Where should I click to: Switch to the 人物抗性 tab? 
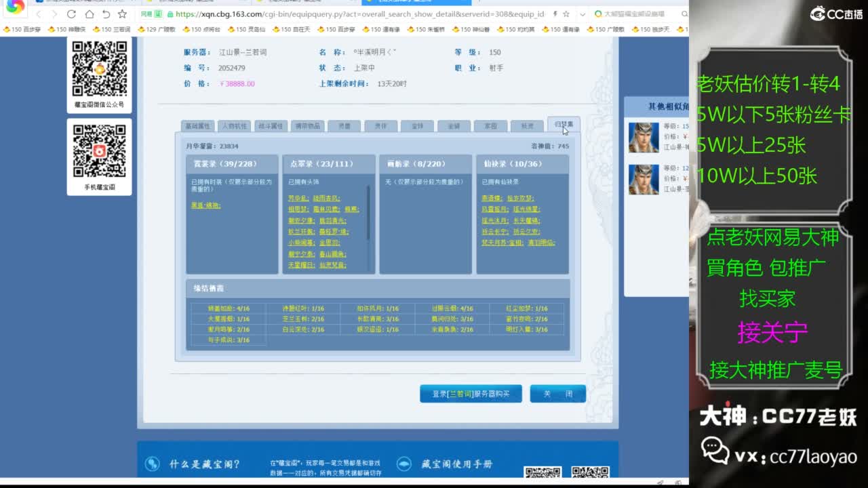tap(235, 125)
